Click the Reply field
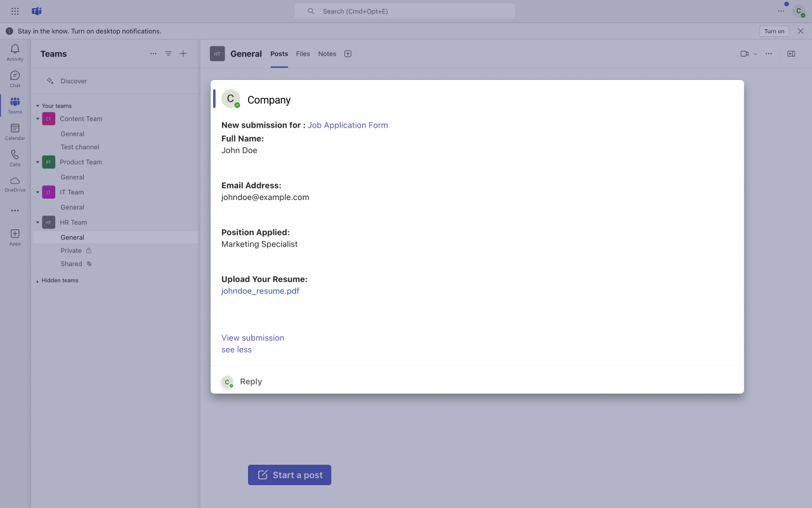 coord(251,381)
